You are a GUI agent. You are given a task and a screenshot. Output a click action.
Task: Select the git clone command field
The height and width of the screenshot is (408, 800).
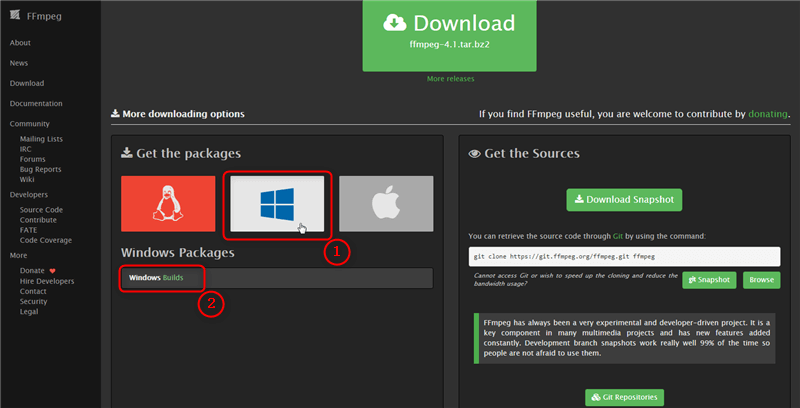(x=622, y=256)
